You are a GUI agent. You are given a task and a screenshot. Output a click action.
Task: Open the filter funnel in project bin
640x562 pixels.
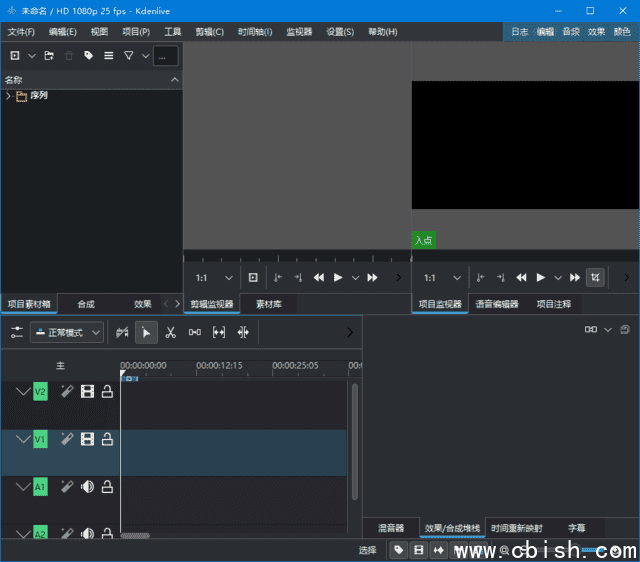(129, 56)
